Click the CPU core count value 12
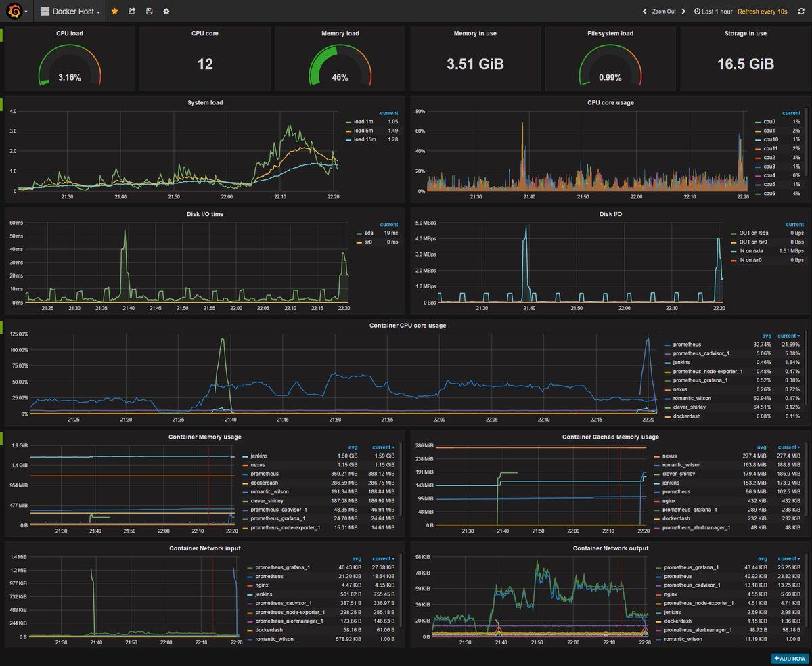Image resolution: width=812 pixels, height=666 pixels. point(205,64)
